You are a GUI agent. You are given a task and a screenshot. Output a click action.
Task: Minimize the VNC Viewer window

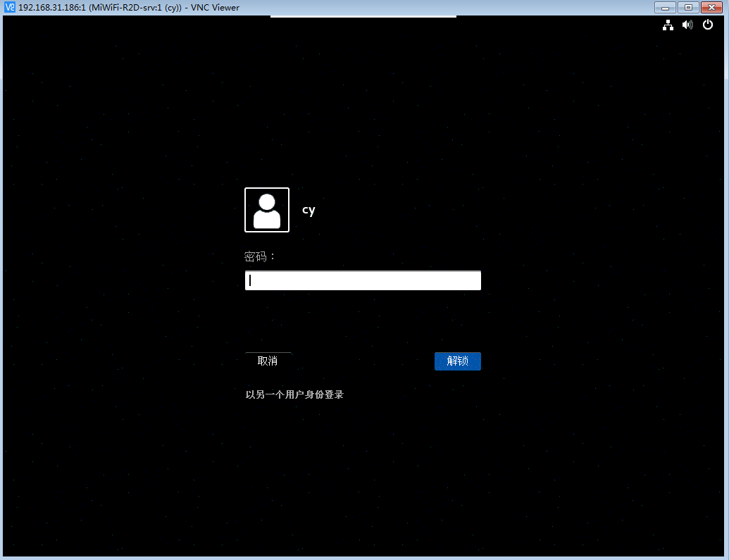(x=666, y=8)
